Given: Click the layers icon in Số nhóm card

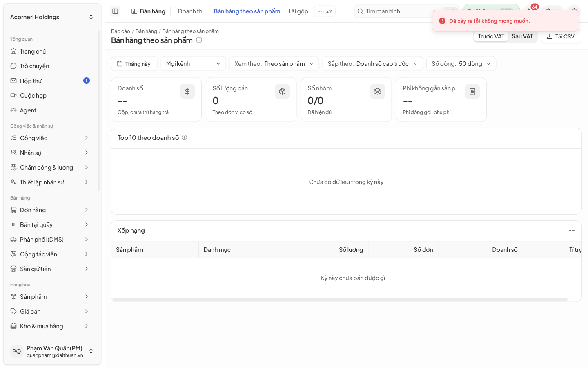Looking at the screenshot, I should pos(377,92).
